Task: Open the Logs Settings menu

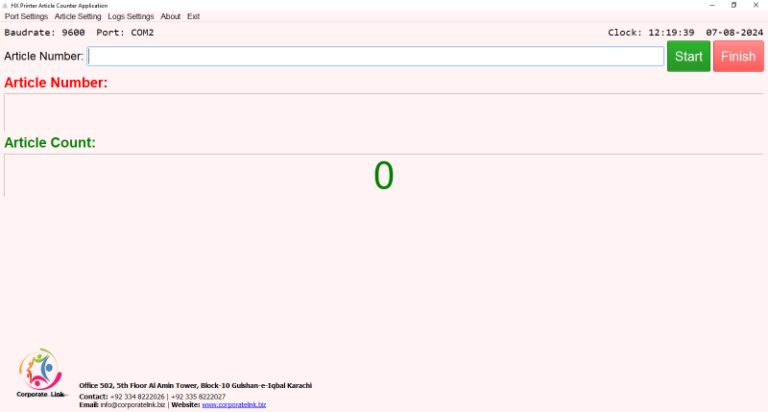Action: 131,17
